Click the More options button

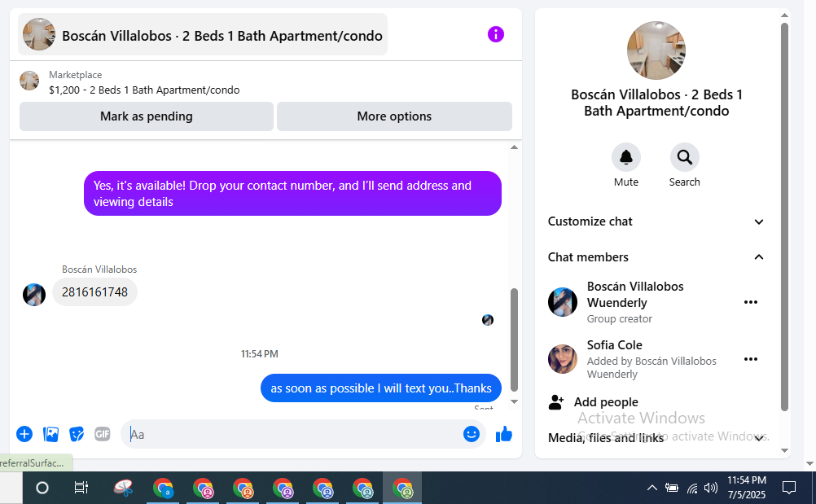tap(394, 116)
